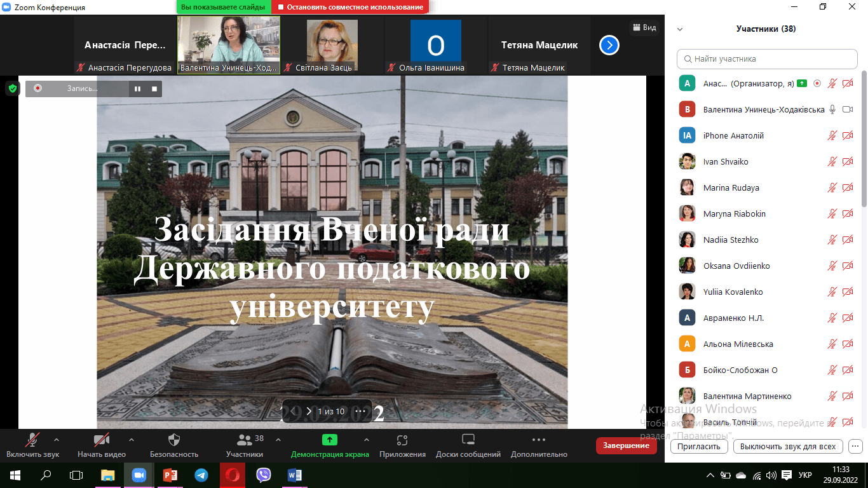Open the Дополнительно more menu
This screenshot has height=488, width=868.
tap(539, 445)
